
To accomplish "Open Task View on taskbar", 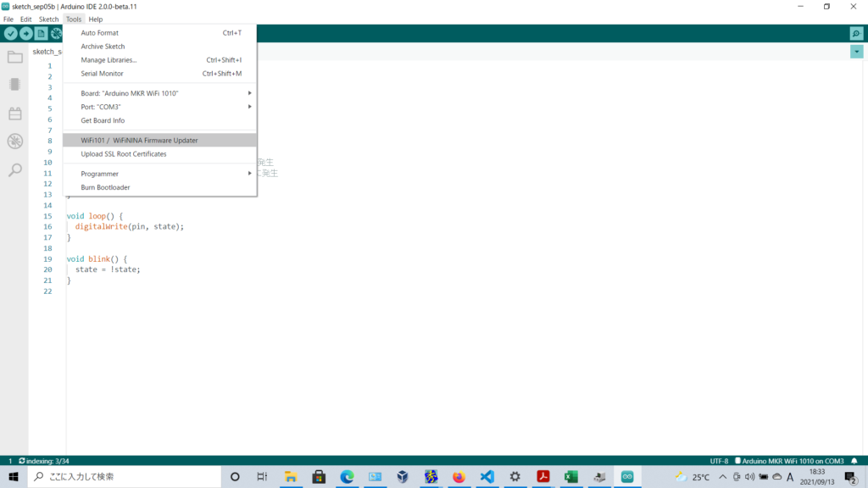I will point(263,476).
